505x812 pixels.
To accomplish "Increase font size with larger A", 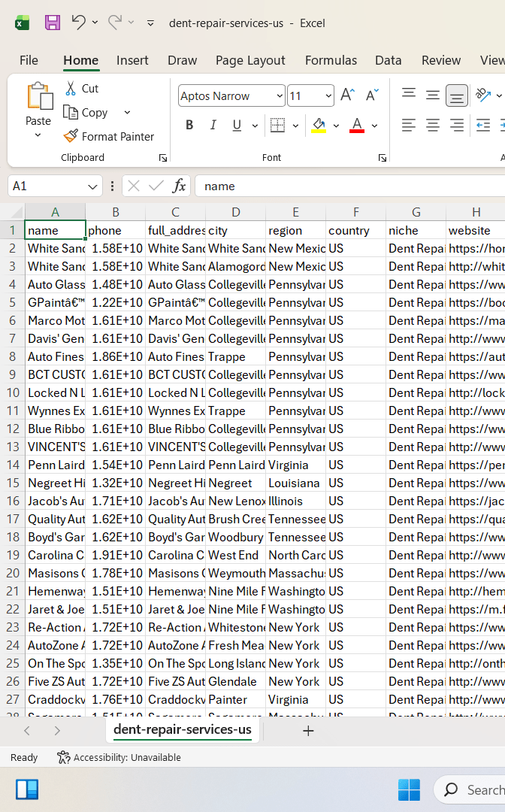I will 348,95.
